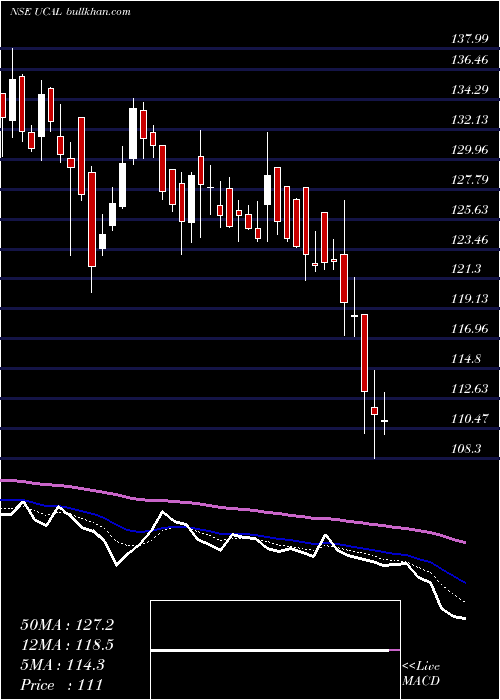Image resolution: width=500 pixels, height=700 pixels.
Task: Click the MACD histogram box
Action: [275, 650]
